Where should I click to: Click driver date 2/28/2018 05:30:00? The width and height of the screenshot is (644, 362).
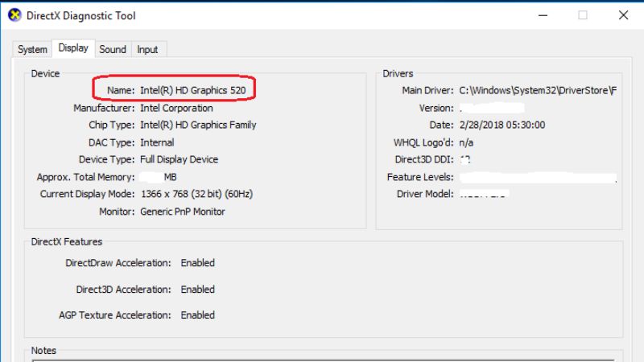pos(502,125)
